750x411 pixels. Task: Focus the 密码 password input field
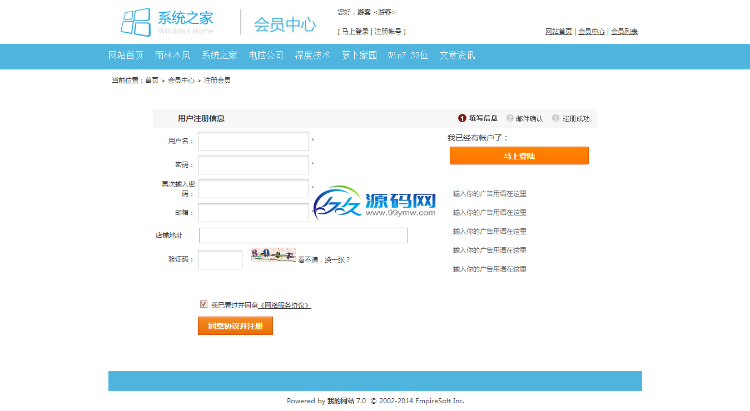click(254, 165)
